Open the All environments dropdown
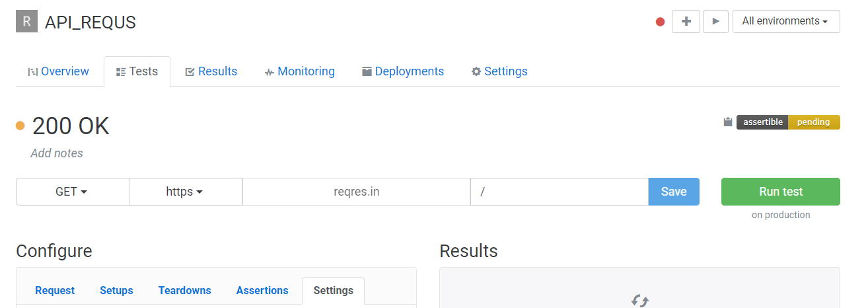Viewport: 868px width, 308px height. (x=785, y=21)
